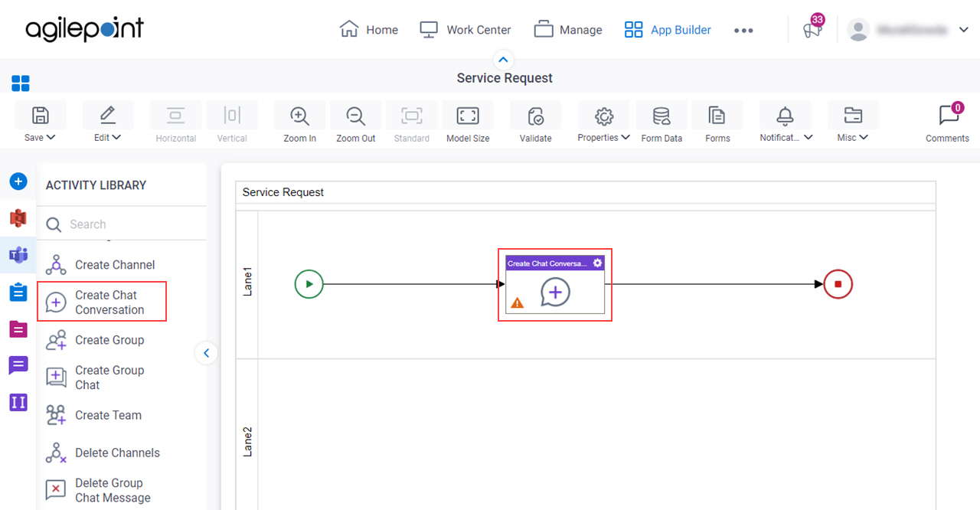Open App Builder in the top menu
Screen dimensions: 980x510
click(x=668, y=30)
